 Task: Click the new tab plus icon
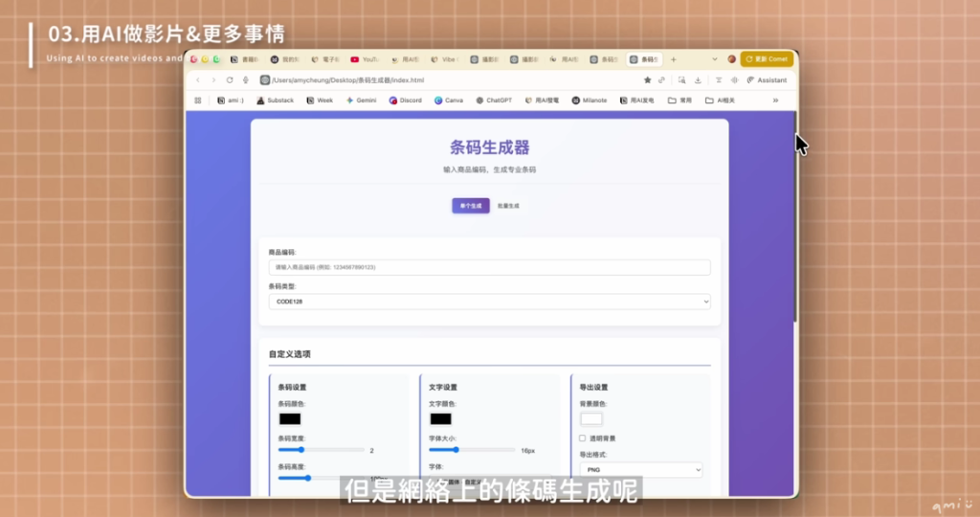[x=674, y=59]
